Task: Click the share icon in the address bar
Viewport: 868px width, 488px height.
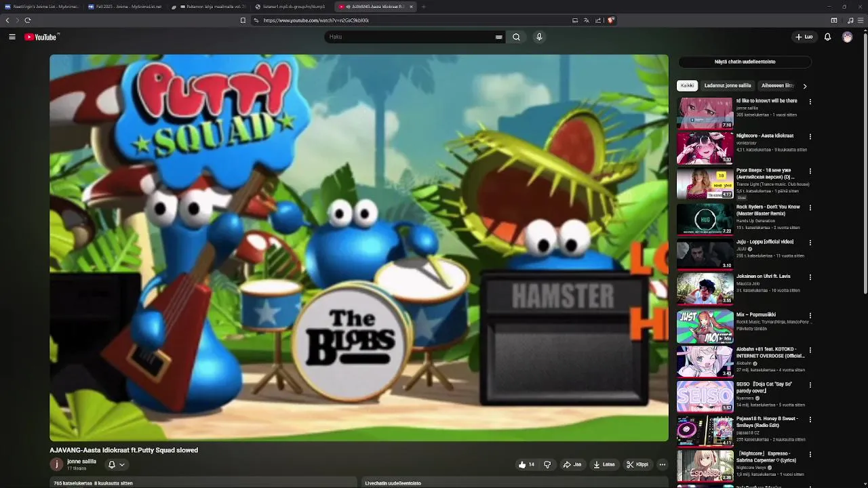Action: [598, 20]
